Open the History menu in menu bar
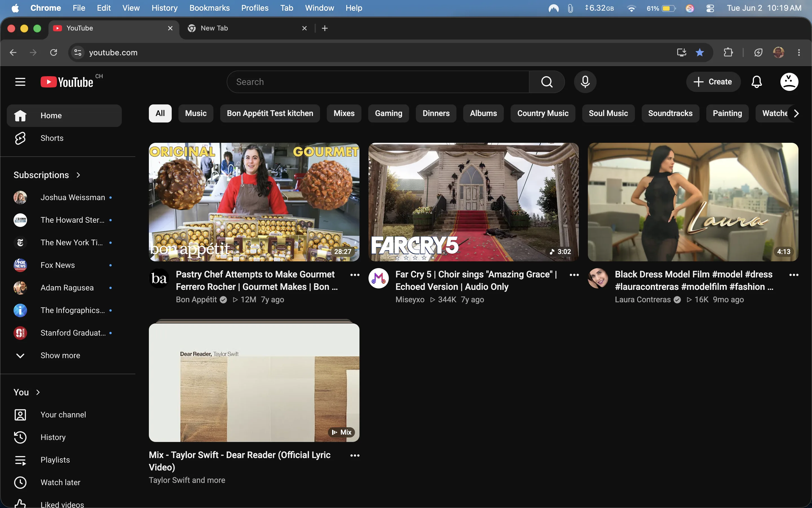This screenshot has height=508, width=812. [164, 8]
